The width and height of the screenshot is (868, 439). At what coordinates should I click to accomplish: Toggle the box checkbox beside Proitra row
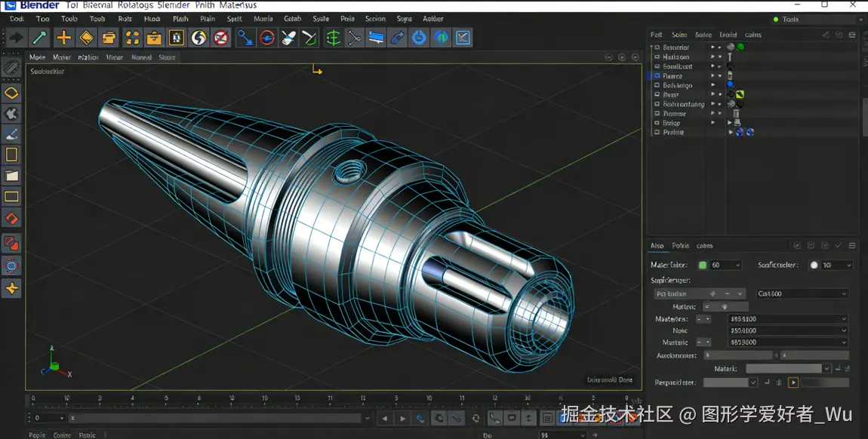pyautogui.click(x=657, y=132)
